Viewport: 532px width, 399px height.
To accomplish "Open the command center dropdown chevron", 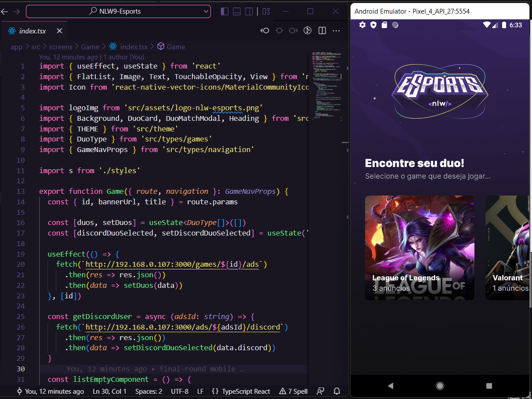I will click(205, 11).
